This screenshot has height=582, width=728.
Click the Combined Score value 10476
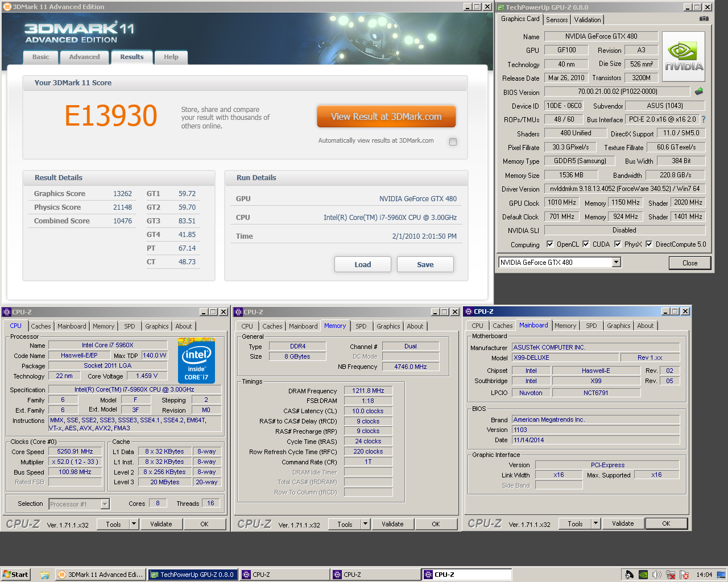click(x=122, y=221)
